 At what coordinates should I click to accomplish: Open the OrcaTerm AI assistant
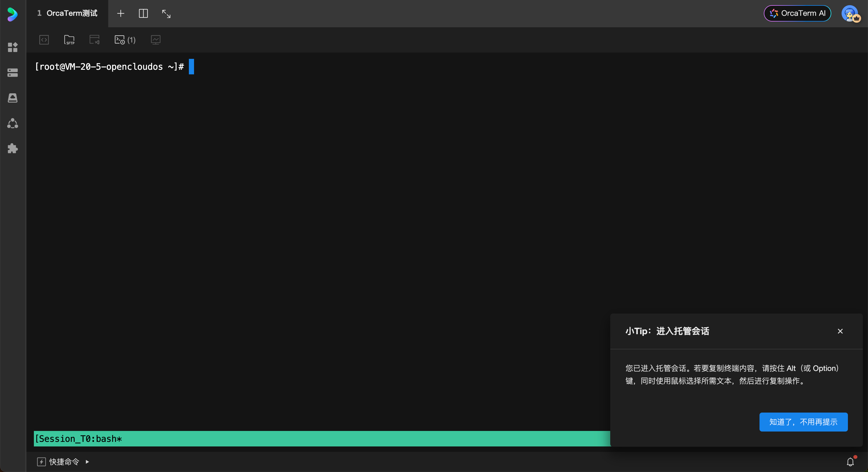coord(797,13)
